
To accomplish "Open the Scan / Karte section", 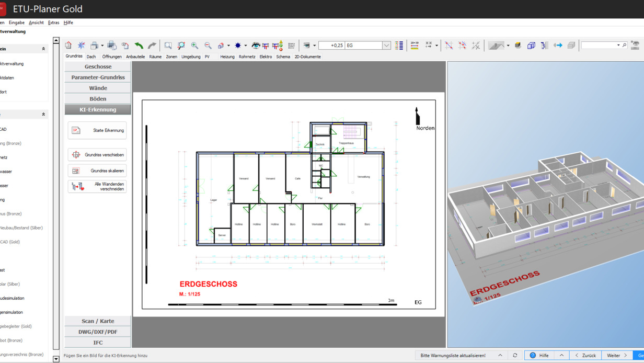I will pyautogui.click(x=98, y=321).
